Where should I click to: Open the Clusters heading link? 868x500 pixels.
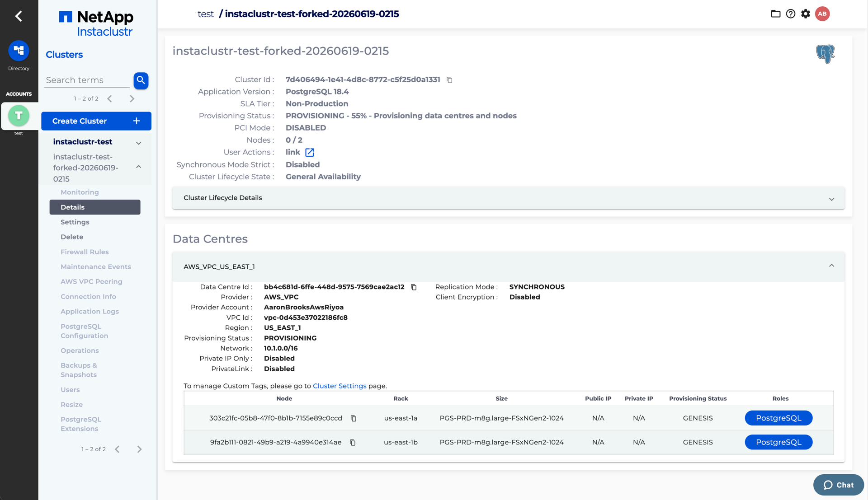tap(64, 55)
